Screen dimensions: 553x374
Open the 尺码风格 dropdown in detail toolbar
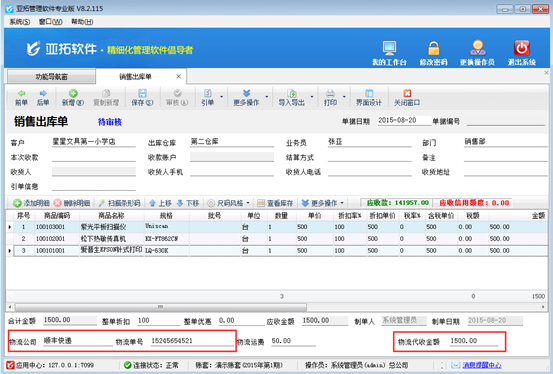point(229,203)
